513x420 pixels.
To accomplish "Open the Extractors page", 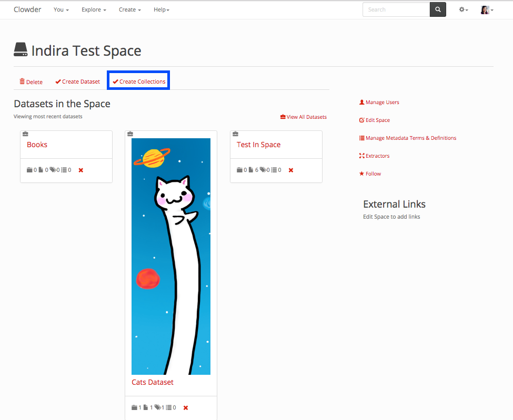I will 377,156.
